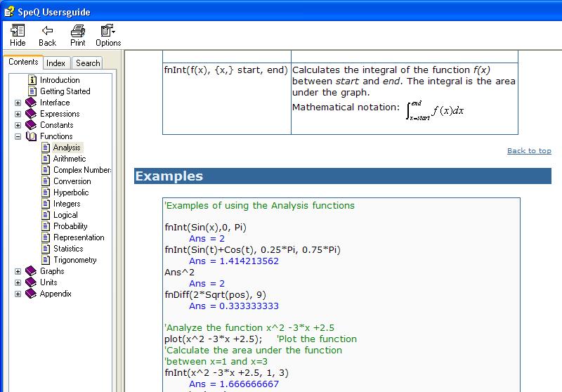The image size is (562, 392).
Task: Click the Units purple book icon
Action: click(31, 282)
